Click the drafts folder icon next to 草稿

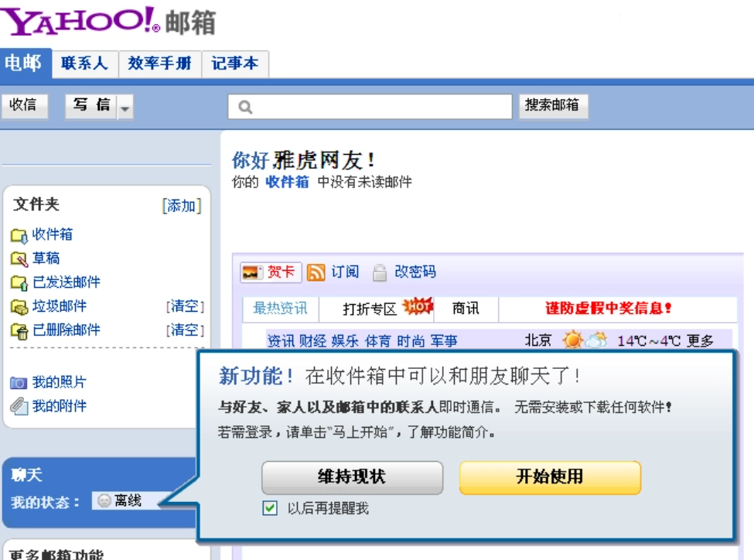(x=19, y=259)
